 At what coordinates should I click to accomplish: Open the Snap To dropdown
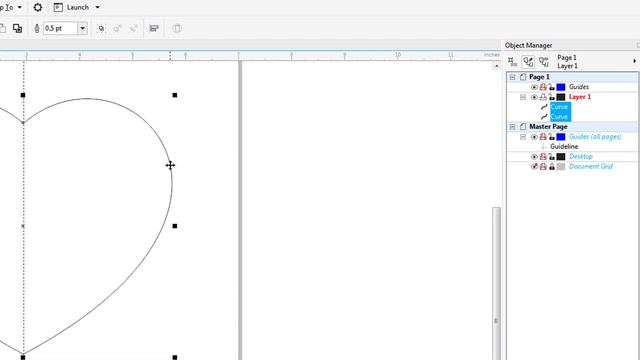[x=11, y=7]
